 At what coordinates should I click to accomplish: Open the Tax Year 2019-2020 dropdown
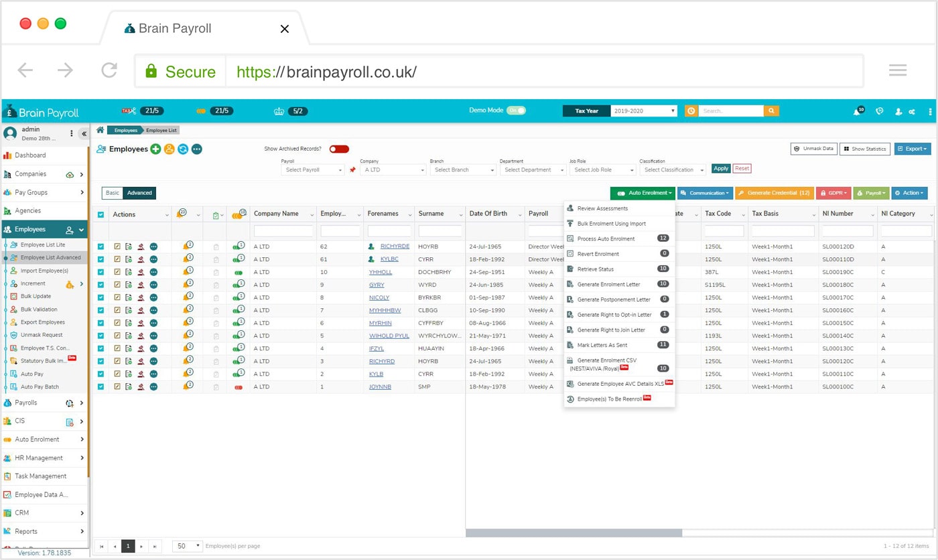tap(644, 111)
